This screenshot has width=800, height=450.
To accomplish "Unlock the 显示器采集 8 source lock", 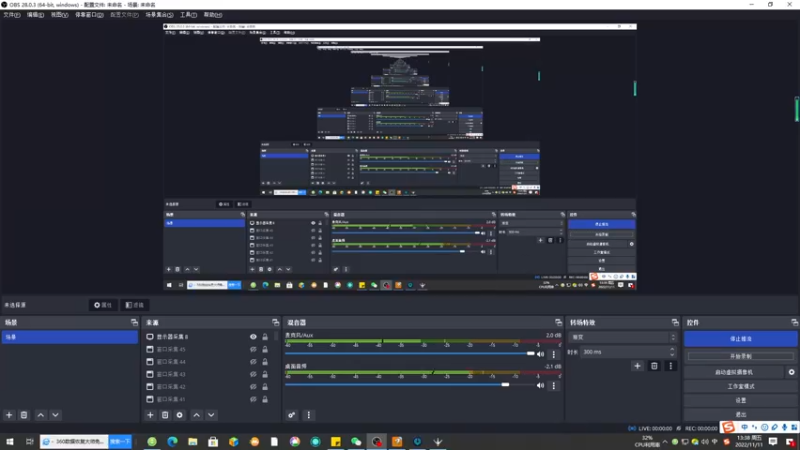I will 265,337.
